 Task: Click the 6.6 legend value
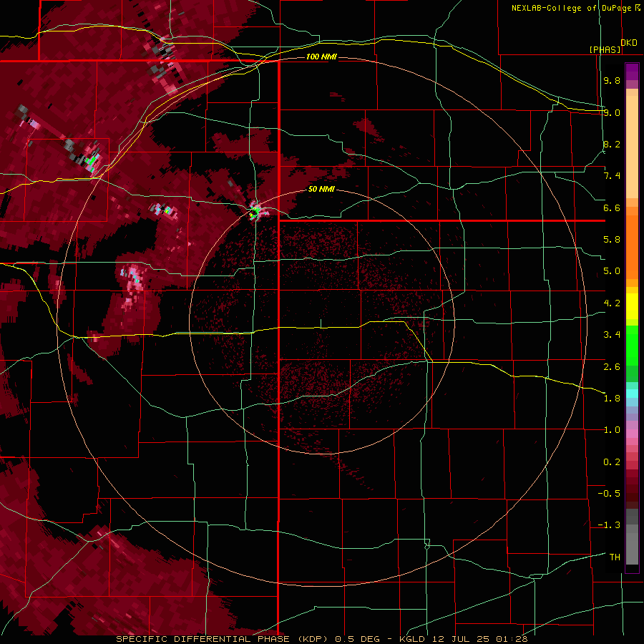click(612, 208)
